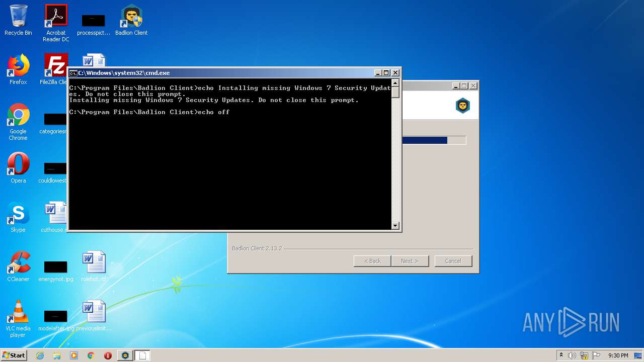
Task: Open the volume control in tray
Action: [x=572, y=355]
